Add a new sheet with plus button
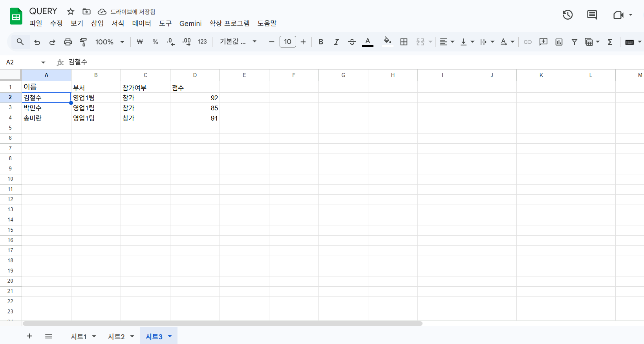 point(29,336)
